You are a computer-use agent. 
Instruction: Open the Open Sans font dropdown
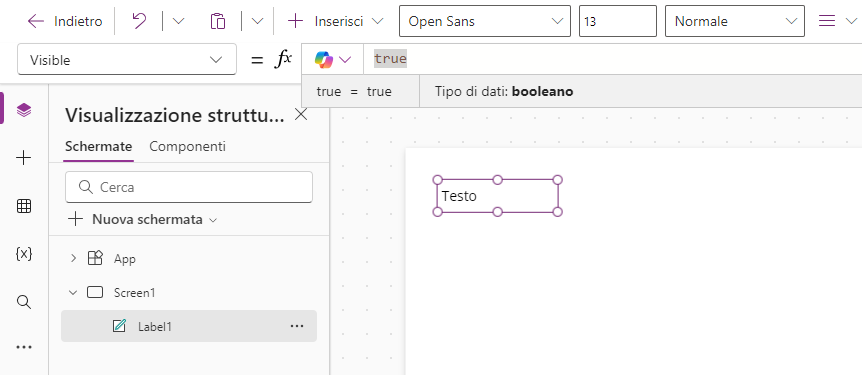484,21
